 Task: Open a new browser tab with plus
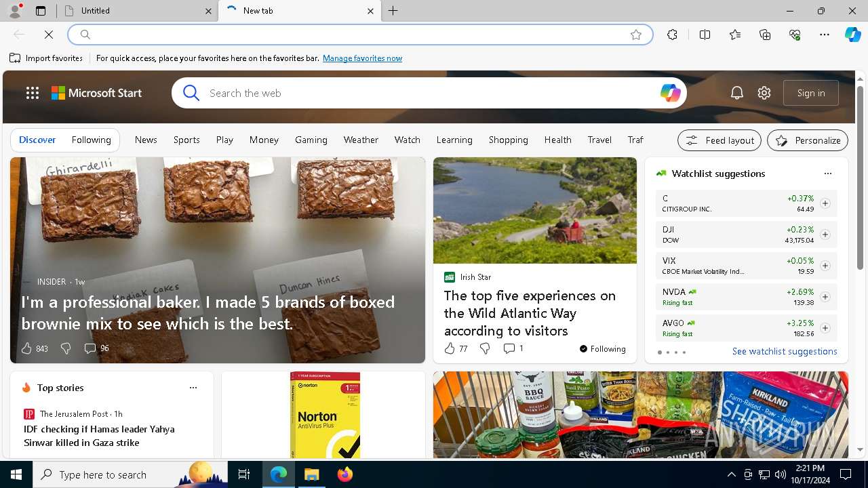click(393, 11)
